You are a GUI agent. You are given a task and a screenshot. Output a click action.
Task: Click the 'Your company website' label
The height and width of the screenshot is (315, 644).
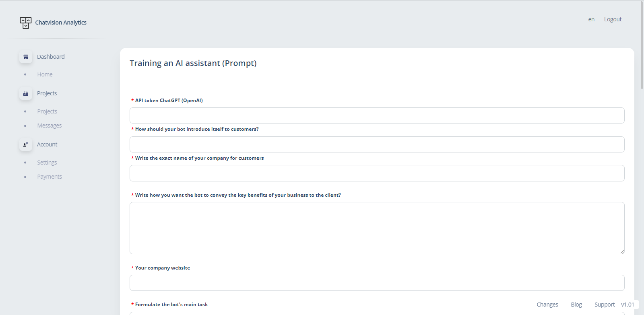[163, 268]
